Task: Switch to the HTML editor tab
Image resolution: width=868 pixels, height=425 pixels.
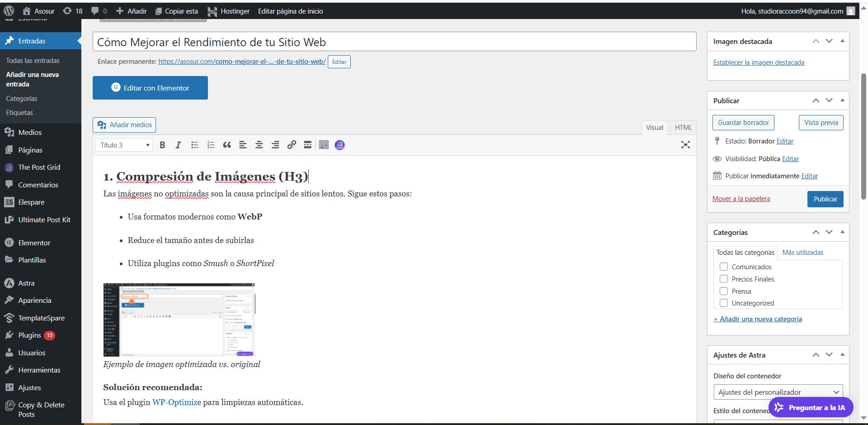Action: (x=683, y=128)
